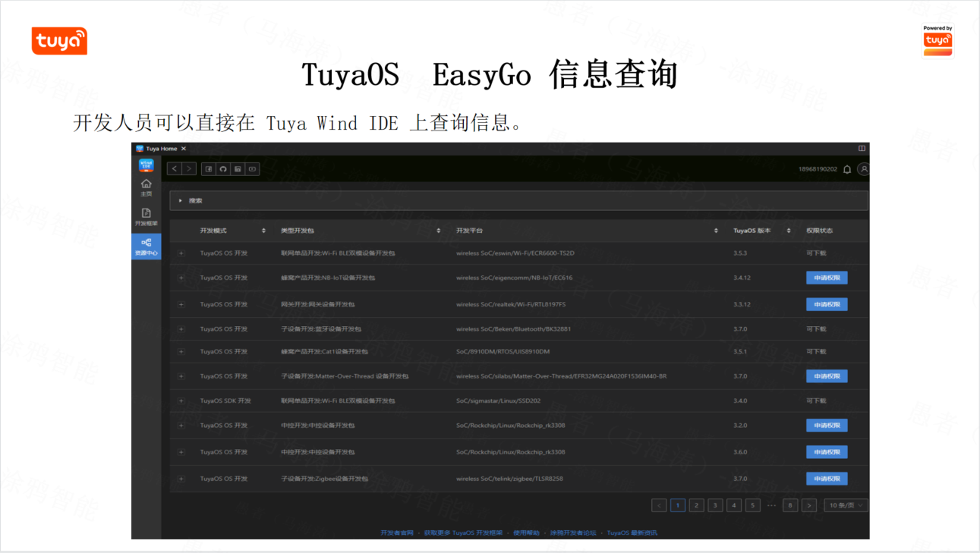Open the GitHub icon in the toolbar

(223, 168)
